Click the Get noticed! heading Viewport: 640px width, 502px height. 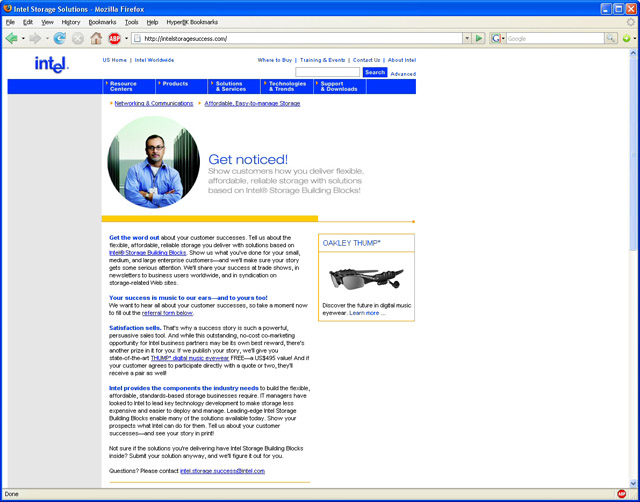(248, 159)
